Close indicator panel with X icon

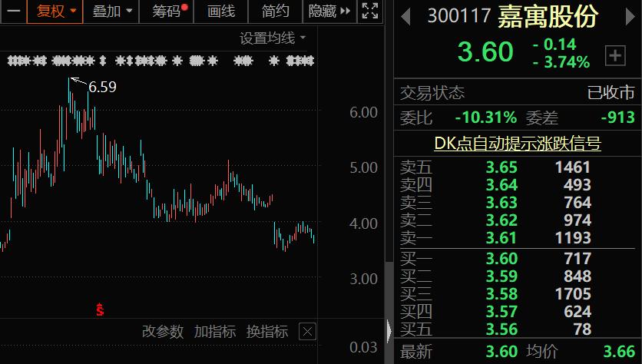(307, 332)
